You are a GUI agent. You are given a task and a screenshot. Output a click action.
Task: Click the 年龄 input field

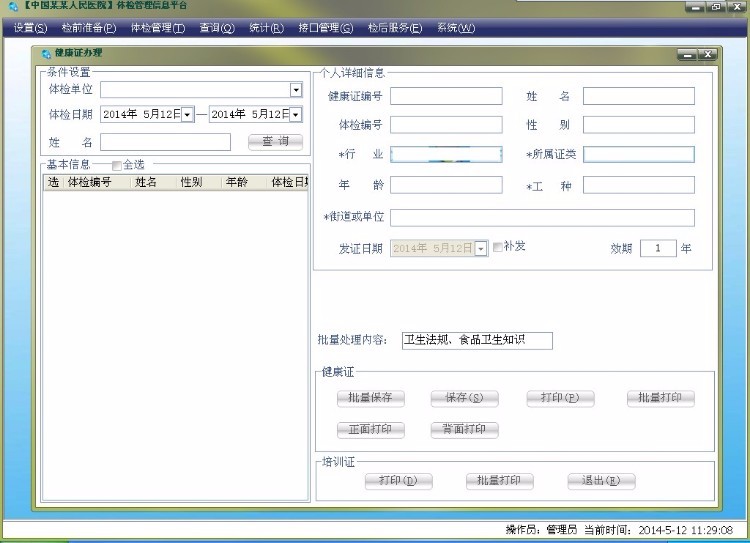pyautogui.click(x=446, y=185)
